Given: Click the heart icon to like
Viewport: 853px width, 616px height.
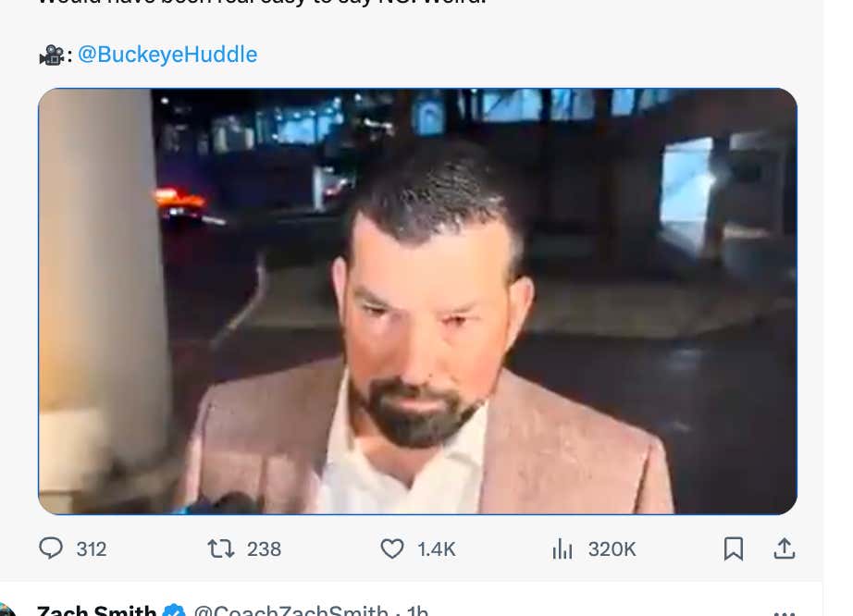Looking at the screenshot, I should pos(393,548).
